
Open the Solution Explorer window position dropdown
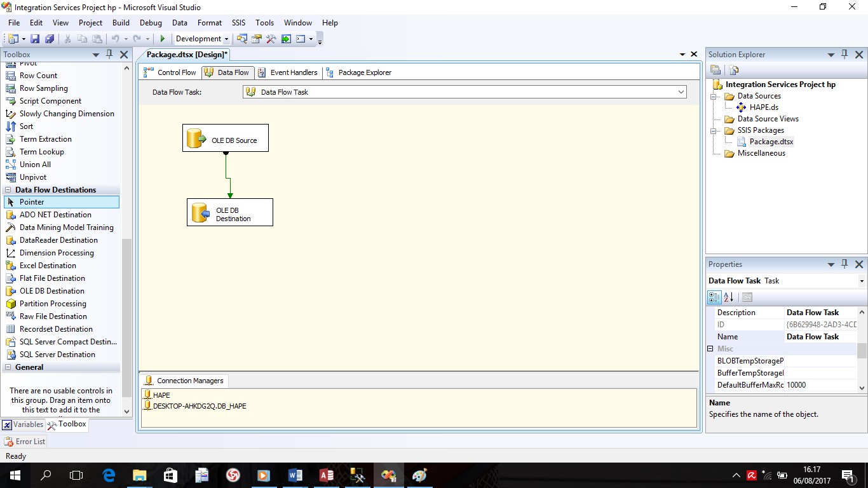point(831,55)
